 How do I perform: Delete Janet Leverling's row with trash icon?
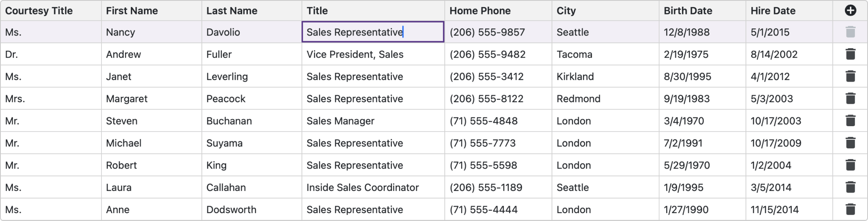click(850, 76)
